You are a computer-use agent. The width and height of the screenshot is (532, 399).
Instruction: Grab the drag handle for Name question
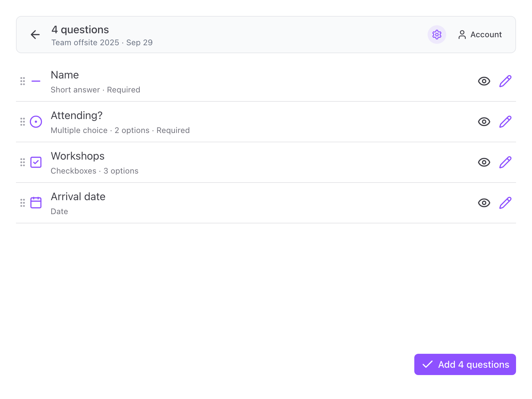click(x=23, y=81)
